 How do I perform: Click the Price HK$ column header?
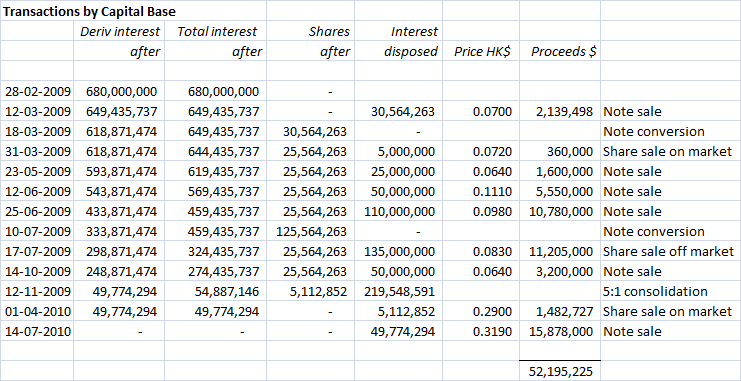481,52
